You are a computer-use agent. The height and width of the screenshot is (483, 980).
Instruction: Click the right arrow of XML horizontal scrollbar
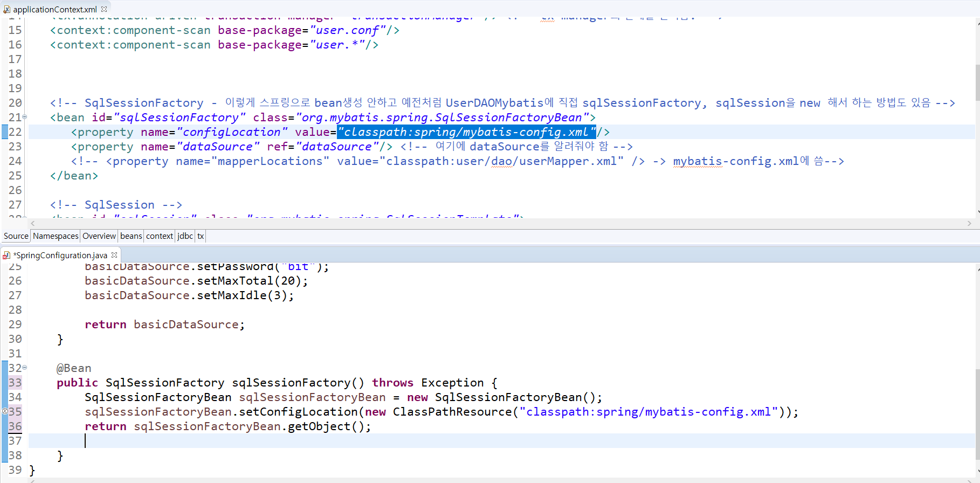coord(969,223)
